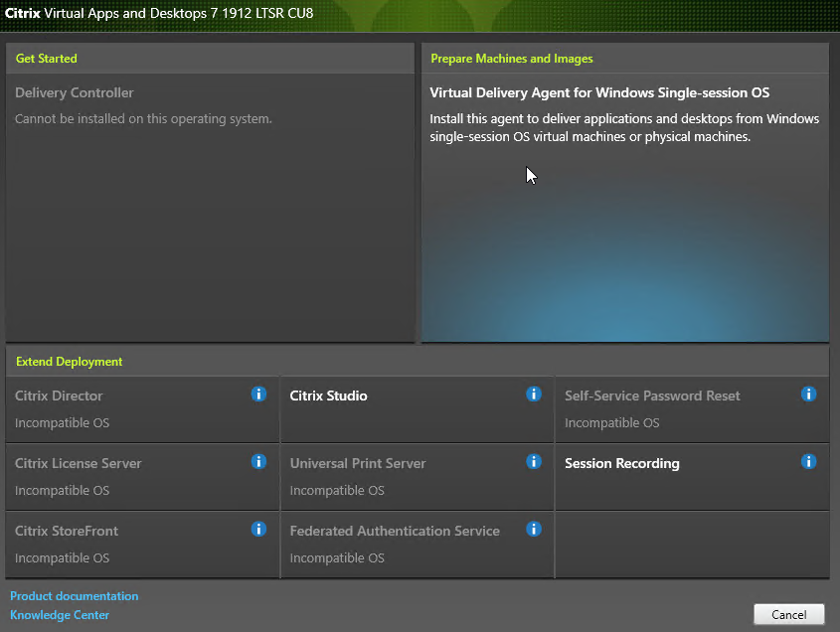Open Citrix StoreFront info icon
Viewport: 840px width, 632px height.
pyautogui.click(x=258, y=530)
